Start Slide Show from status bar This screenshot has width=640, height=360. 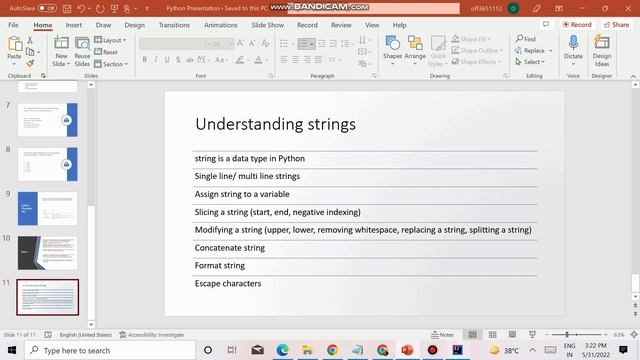pos(532,335)
